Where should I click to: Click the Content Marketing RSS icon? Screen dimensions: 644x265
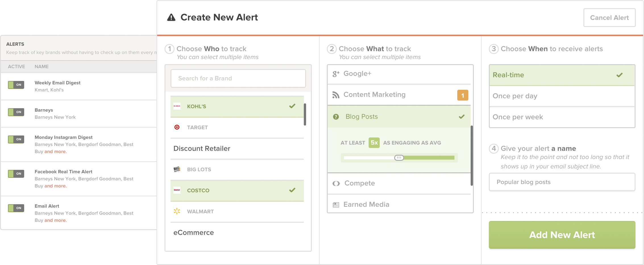point(336,95)
